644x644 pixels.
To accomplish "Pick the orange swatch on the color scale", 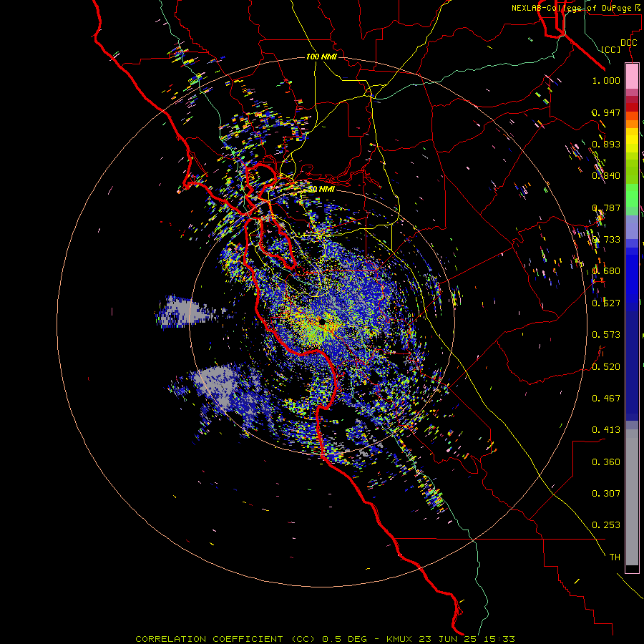I will coord(632,124).
